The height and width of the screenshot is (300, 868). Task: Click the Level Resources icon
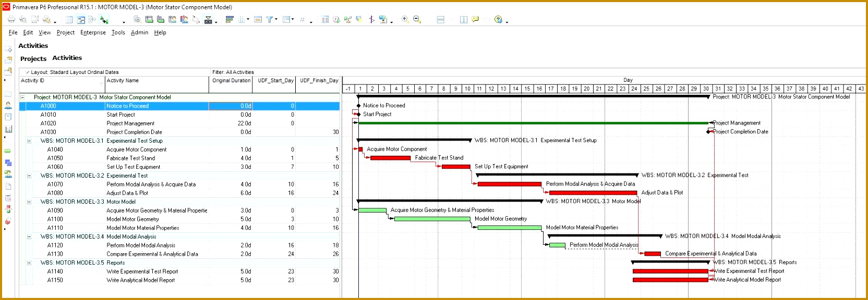pyautogui.click(x=348, y=20)
